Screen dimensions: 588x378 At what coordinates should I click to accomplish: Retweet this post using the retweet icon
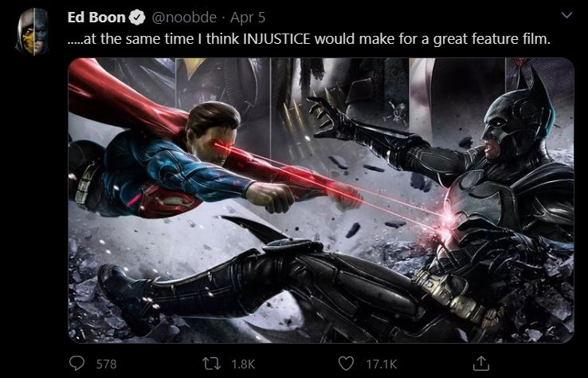211,364
